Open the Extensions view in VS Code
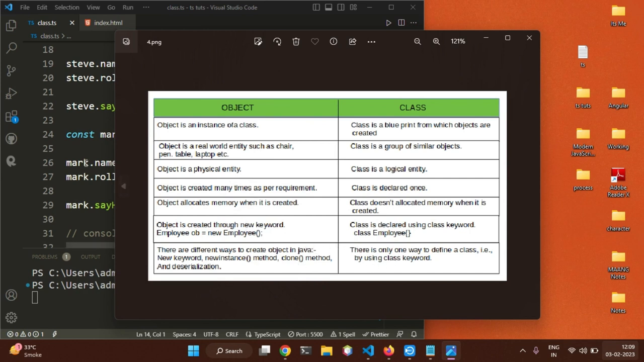644x362 pixels. click(11, 116)
